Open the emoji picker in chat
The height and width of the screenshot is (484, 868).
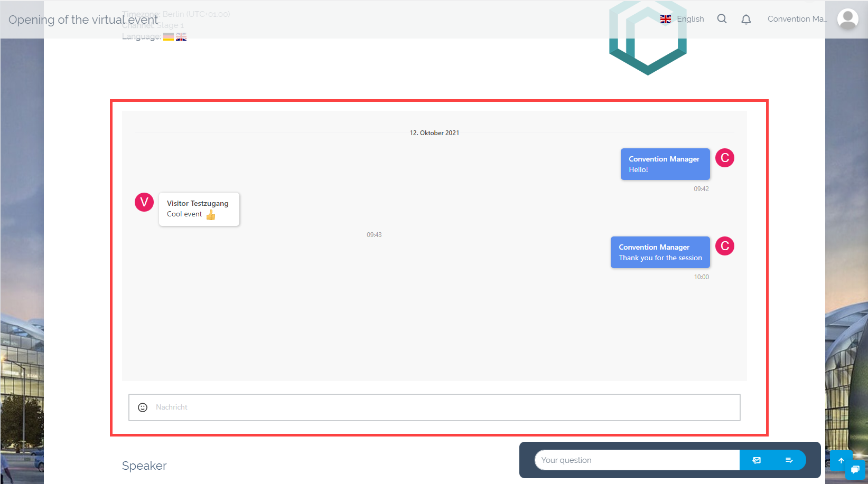143,407
